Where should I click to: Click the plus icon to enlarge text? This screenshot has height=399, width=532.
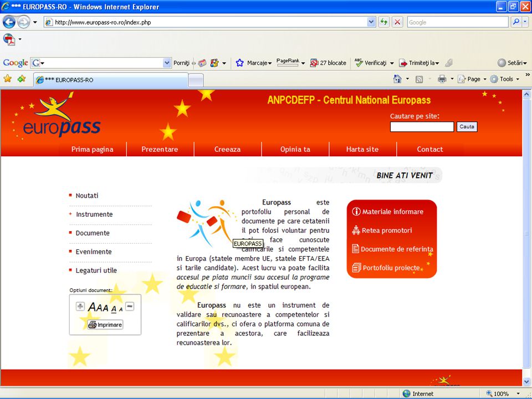tap(80, 306)
